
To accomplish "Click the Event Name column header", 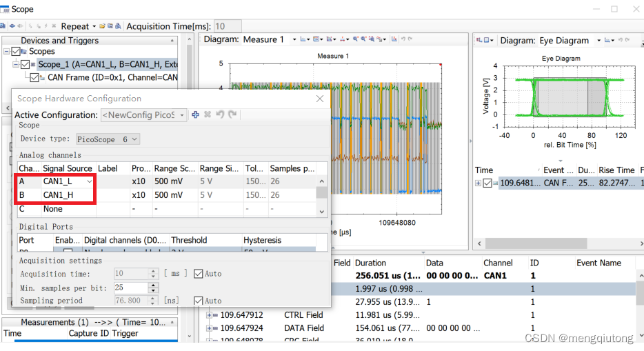I will coord(598,263).
